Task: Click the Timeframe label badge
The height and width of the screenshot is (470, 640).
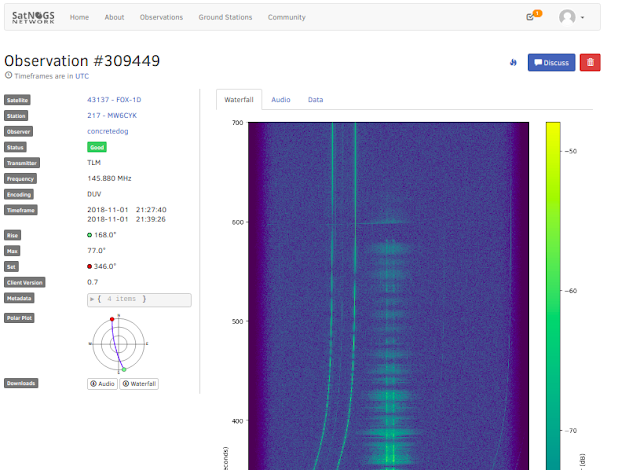Action: click(x=20, y=210)
